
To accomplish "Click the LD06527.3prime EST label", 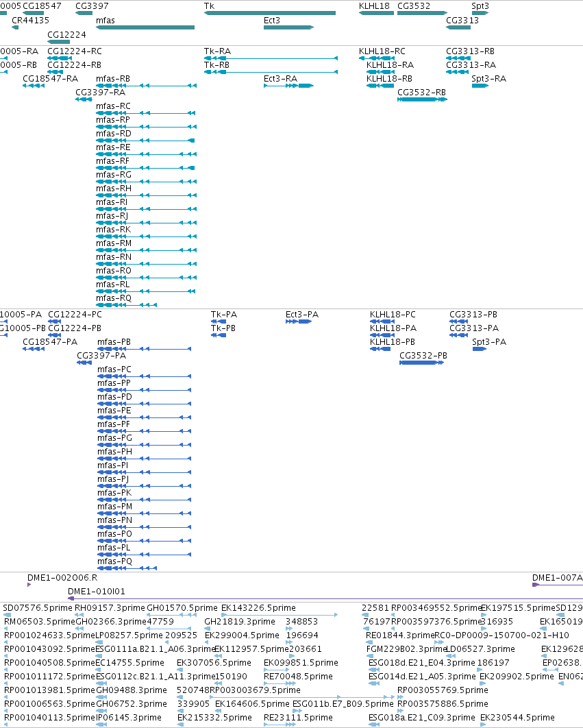I will tap(480, 649).
